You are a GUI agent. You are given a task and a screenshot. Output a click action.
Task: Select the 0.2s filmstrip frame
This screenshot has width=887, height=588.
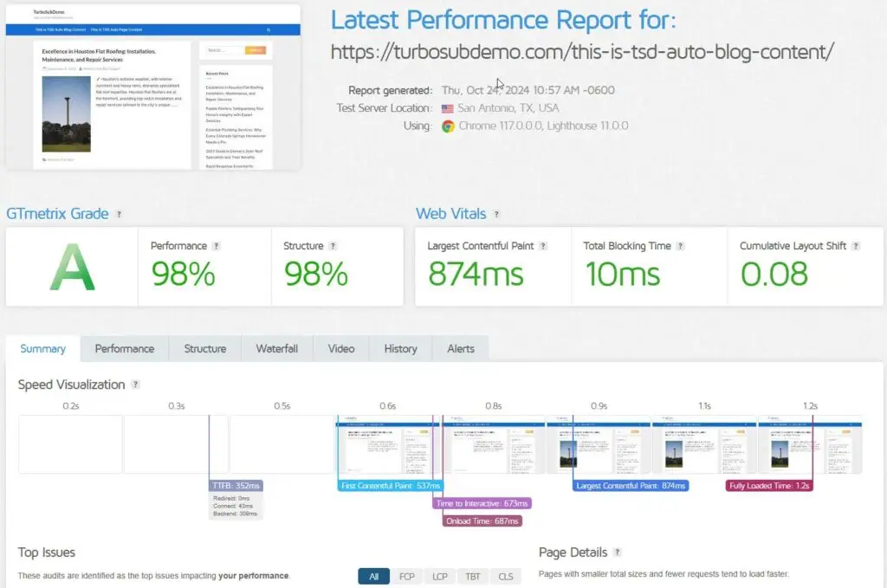pos(70,444)
